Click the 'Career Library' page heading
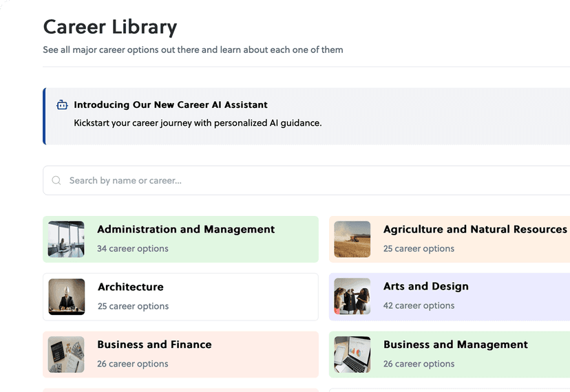This screenshot has width=570, height=392. pyautogui.click(x=110, y=27)
